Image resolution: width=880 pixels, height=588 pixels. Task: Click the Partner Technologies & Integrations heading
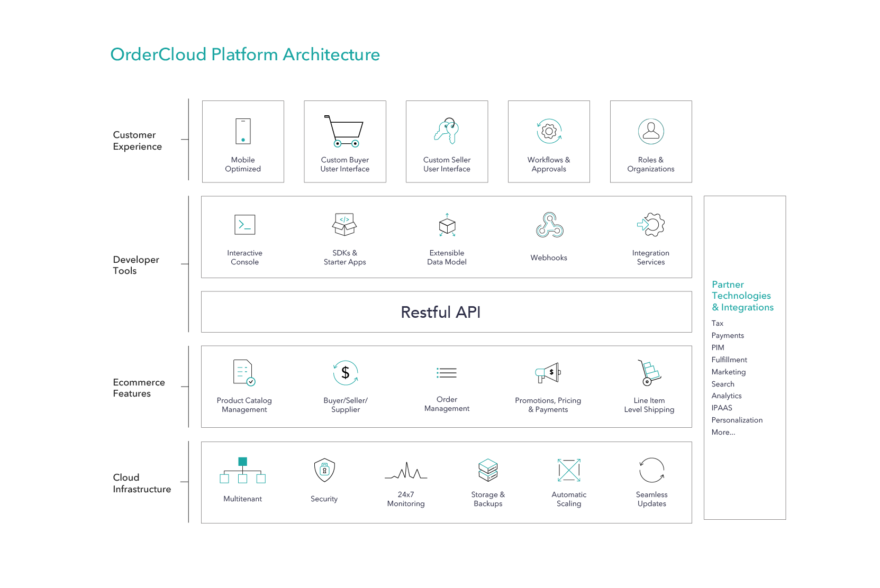coord(742,296)
